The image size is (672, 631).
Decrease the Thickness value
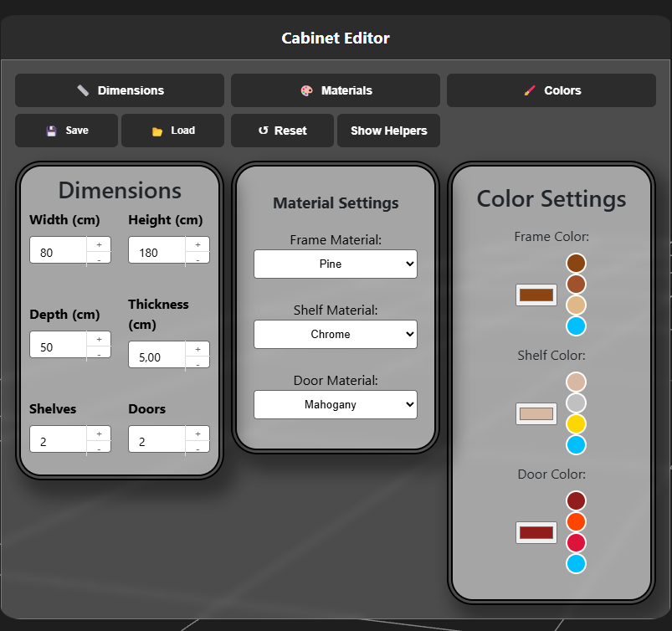(x=197, y=364)
